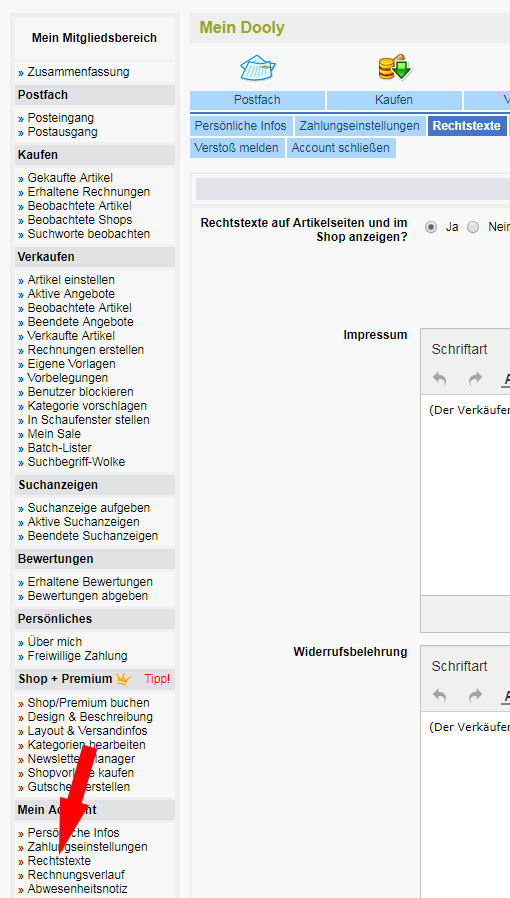Select the Nein radio button
The image size is (510, 898).
(473, 227)
